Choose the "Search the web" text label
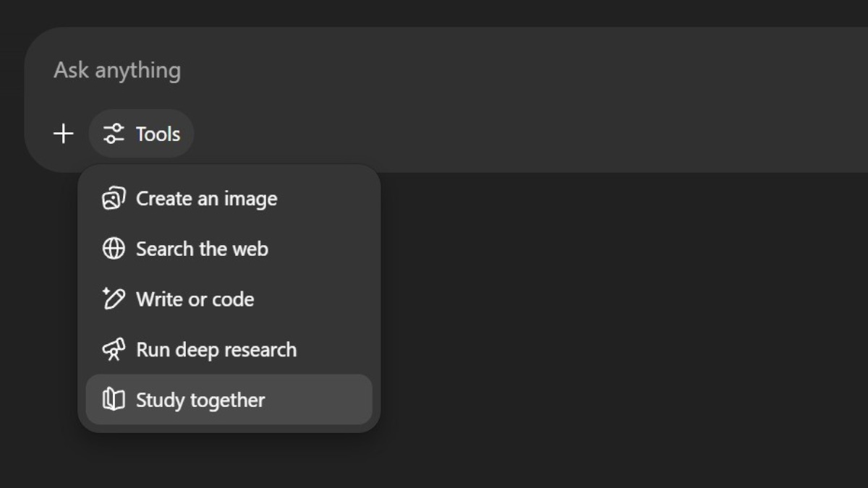The height and width of the screenshot is (488, 868). 202,249
